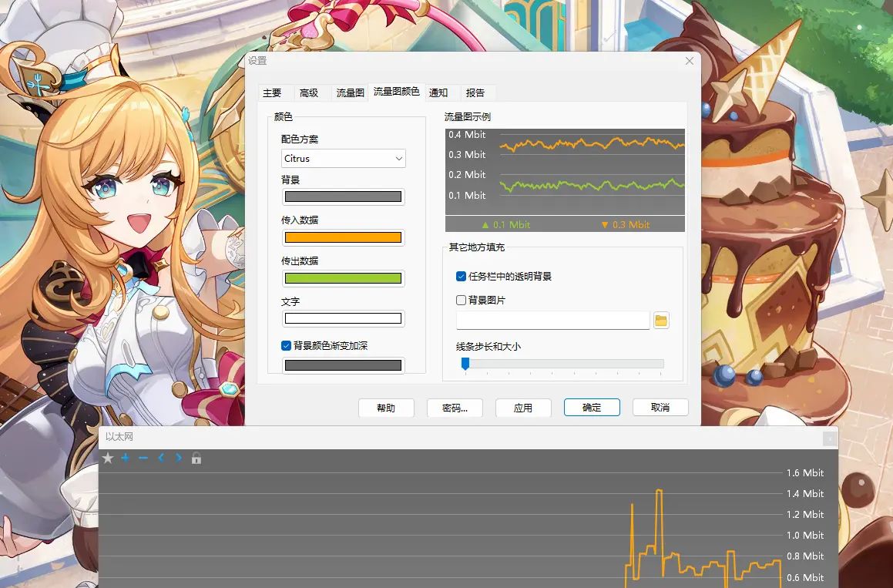Click the 线条步长和大小 label
The width and height of the screenshot is (893, 588).
click(488, 347)
